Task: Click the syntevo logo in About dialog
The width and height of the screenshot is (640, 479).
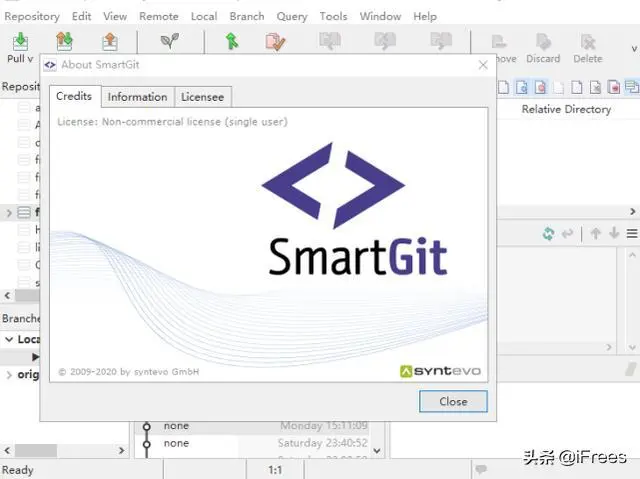Action: pyautogui.click(x=440, y=371)
